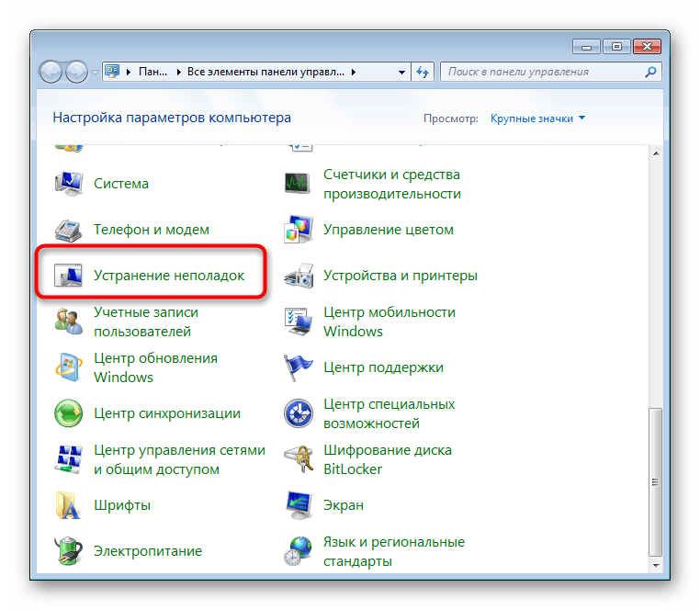Open the Центр поддержки flag icon
Screen dimensions: 700x610
point(299,367)
